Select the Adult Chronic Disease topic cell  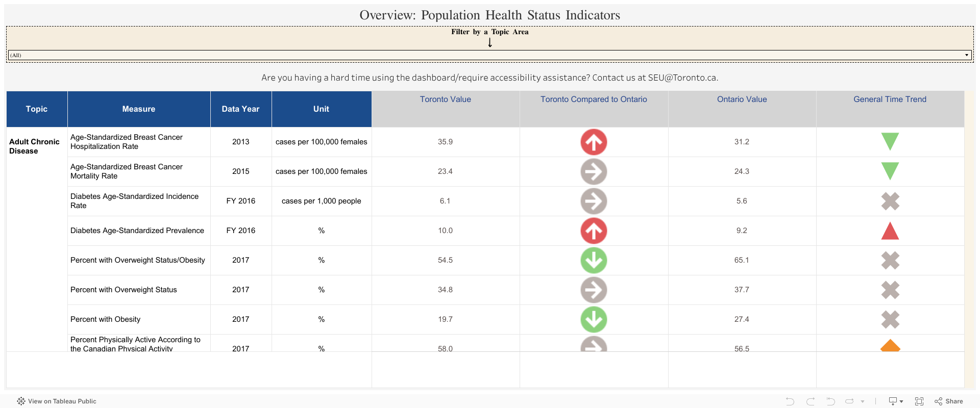tap(34, 146)
